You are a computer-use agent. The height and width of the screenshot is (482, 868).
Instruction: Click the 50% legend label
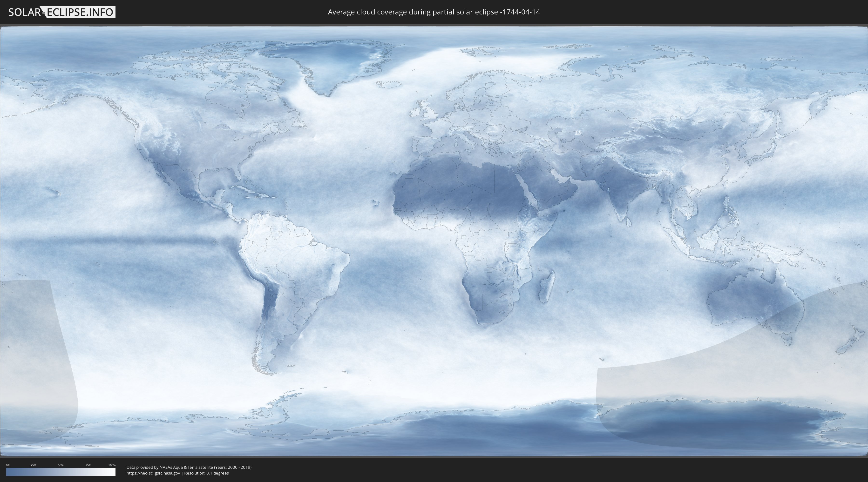click(x=61, y=465)
